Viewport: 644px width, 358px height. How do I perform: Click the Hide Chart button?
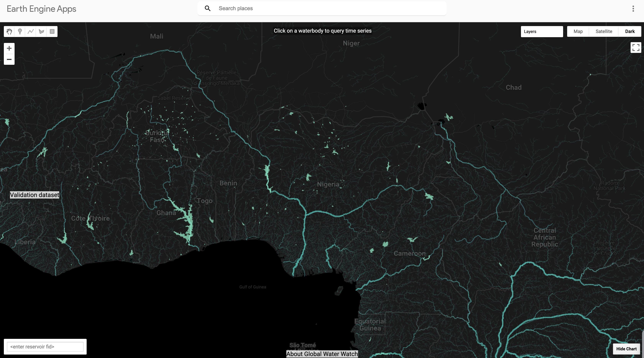pos(626,349)
